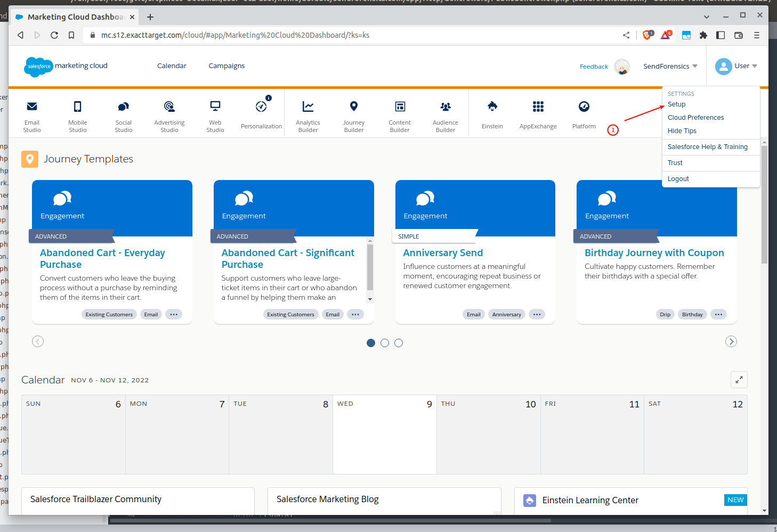
Task: Click the browser address bar
Action: 352,35
